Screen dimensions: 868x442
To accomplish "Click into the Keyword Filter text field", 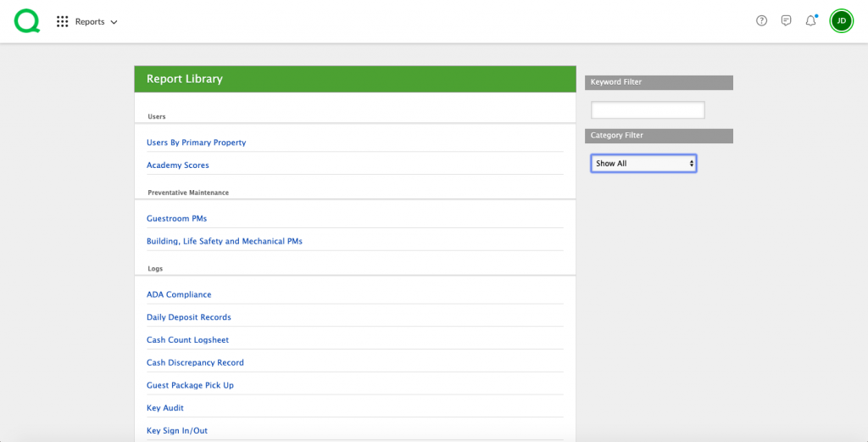I will (x=648, y=110).
